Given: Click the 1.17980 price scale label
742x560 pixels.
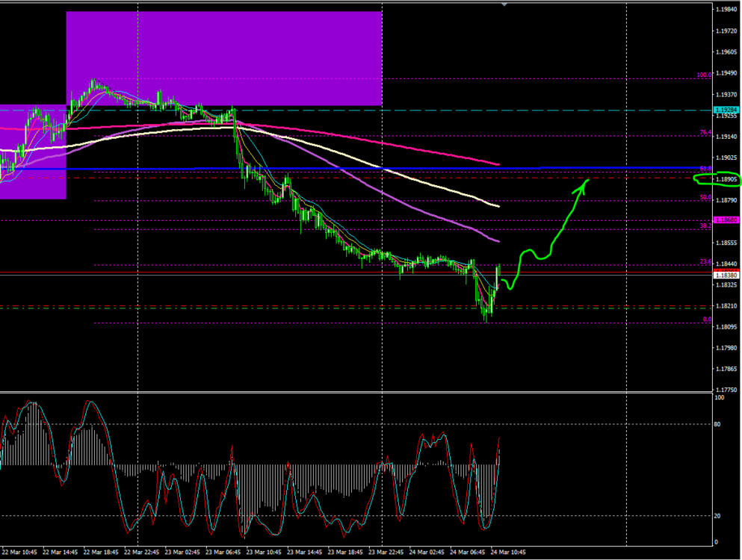Looking at the screenshot, I should click(x=726, y=348).
